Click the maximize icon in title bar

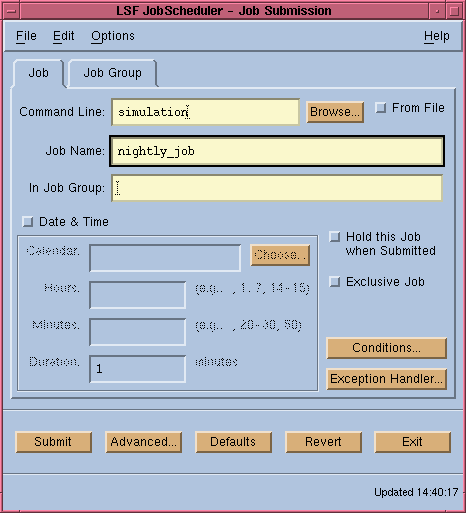(453, 11)
